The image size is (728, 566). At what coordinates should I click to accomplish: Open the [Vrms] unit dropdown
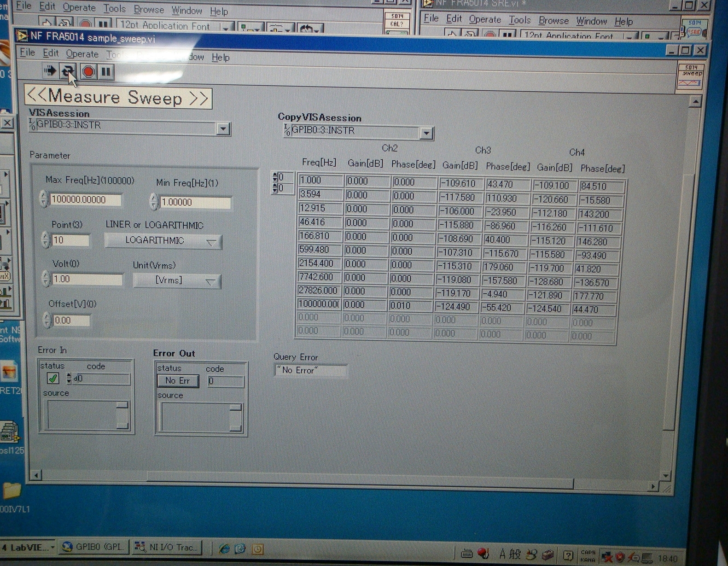click(177, 280)
